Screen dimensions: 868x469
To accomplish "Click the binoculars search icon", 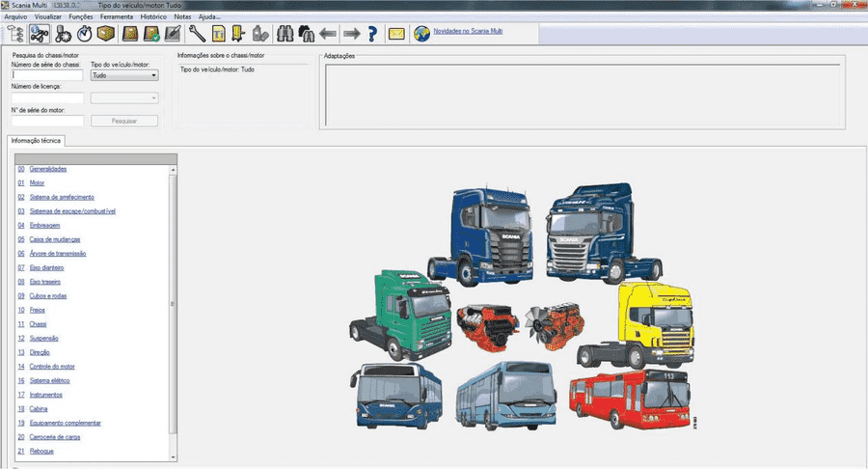I will coord(285,35).
